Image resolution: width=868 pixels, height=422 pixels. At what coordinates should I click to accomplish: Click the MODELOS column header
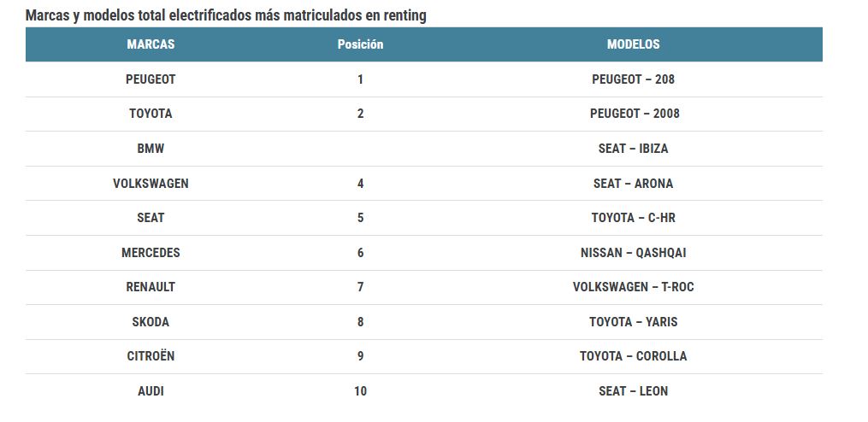(633, 44)
